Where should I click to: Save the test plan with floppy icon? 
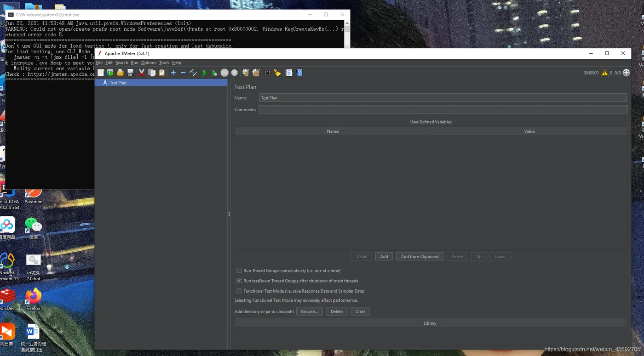[x=130, y=73]
